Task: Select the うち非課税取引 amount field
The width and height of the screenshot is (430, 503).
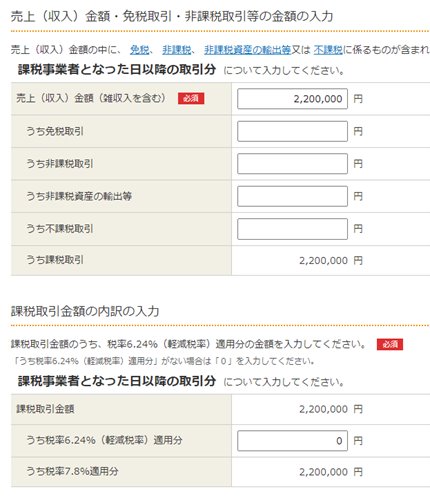Action: (292, 164)
